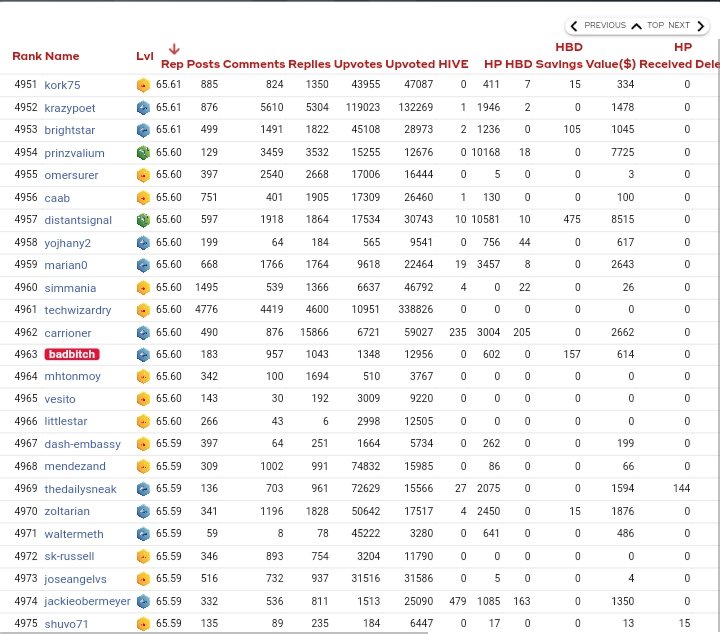
Task: Open jackieobermeyer profile link
Action: 87,601
